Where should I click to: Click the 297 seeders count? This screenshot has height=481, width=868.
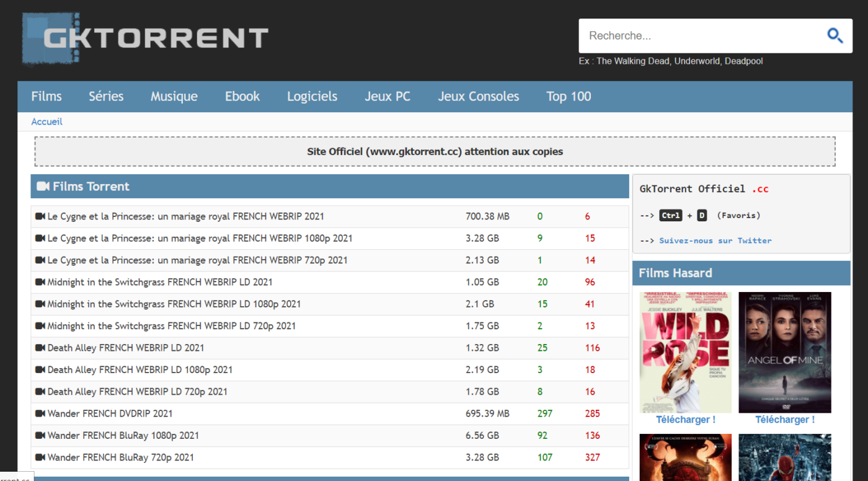(545, 413)
